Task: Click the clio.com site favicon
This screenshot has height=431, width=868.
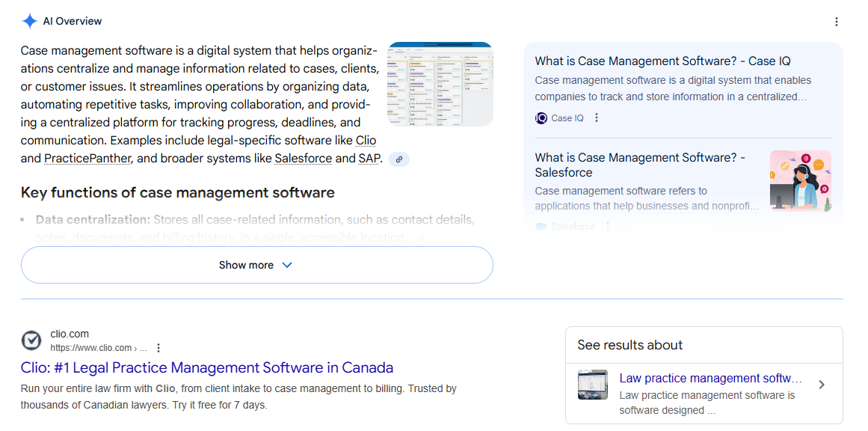Action: [31, 340]
